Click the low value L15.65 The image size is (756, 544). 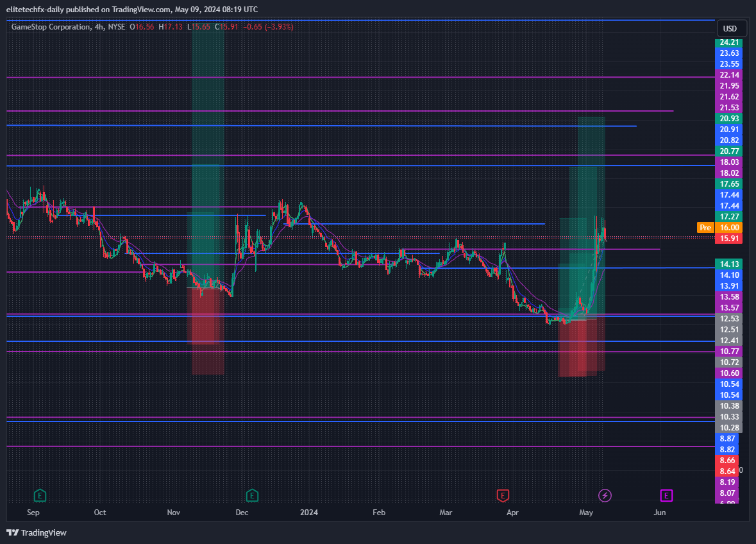pos(199,27)
